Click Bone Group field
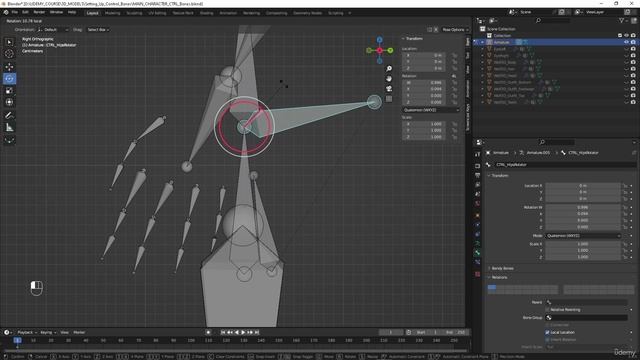Screen dimensions: 640x360 click(587, 317)
